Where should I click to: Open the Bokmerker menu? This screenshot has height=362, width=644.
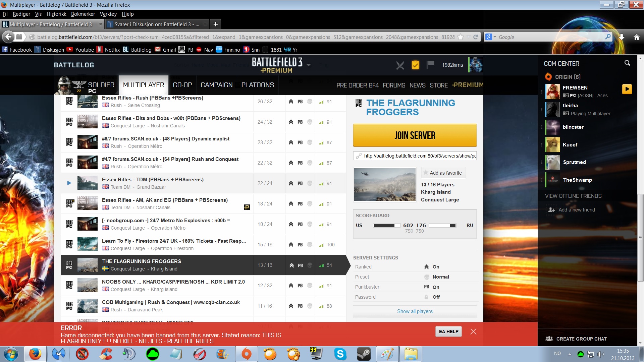(83, 14)
